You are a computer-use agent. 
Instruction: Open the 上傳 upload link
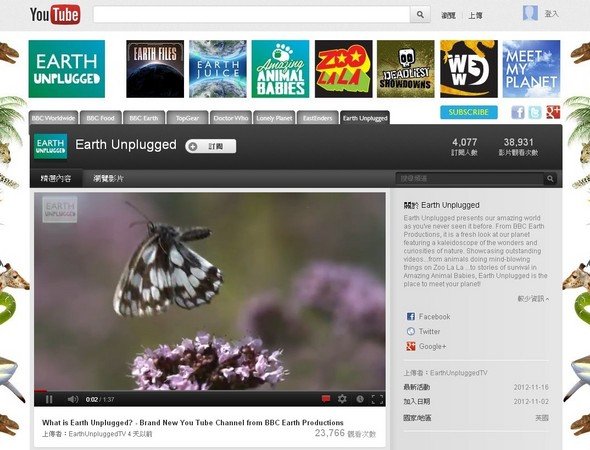pos(475,15)
